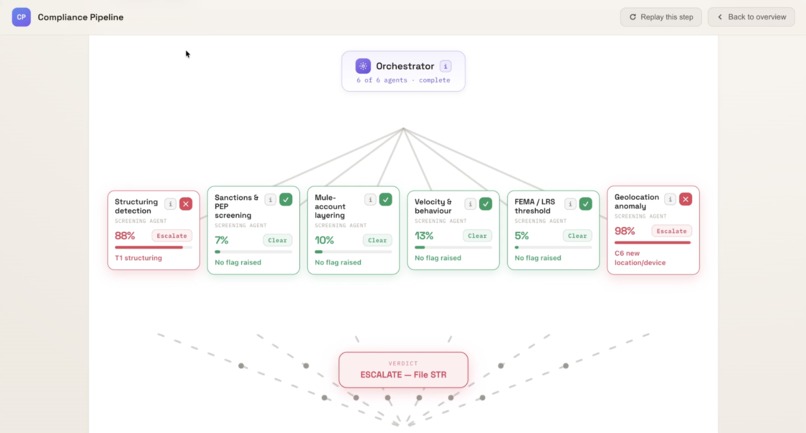Click 'Velocity & behaviour' card title
This screenshot has width=806, height=433.
click(433, 206)
